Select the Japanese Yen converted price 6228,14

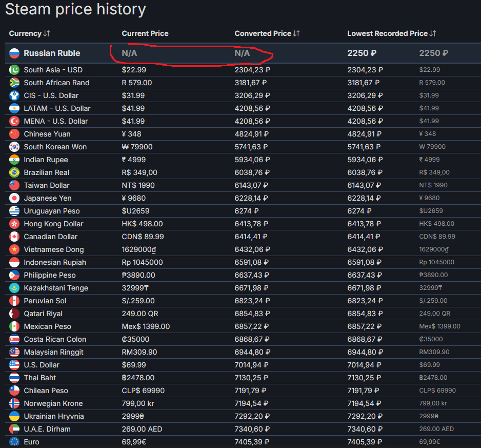pyautogui.click(x=251, y=198)
